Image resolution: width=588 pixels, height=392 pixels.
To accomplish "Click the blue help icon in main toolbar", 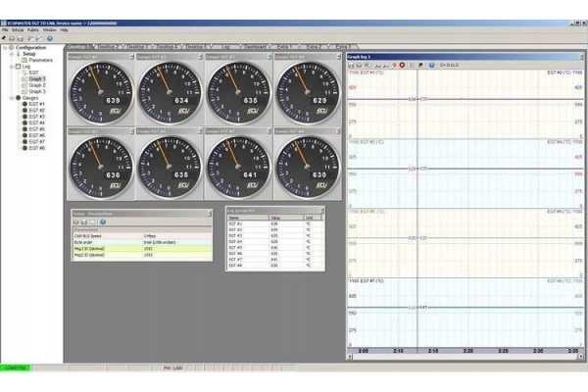I will click(50, 38).
